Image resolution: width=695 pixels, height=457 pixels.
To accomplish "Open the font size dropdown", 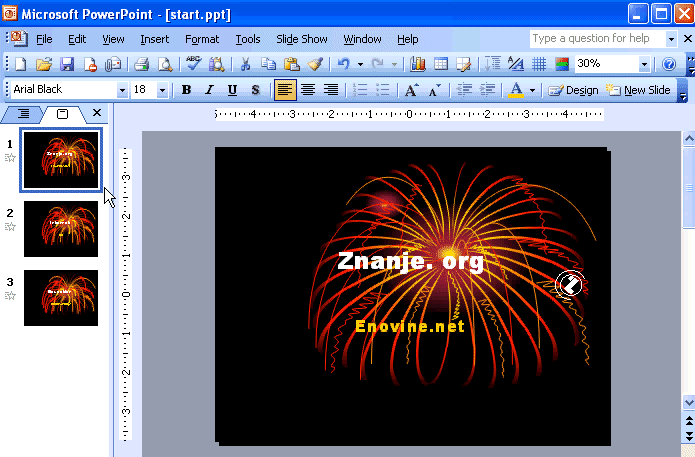I will click(162, 90).
